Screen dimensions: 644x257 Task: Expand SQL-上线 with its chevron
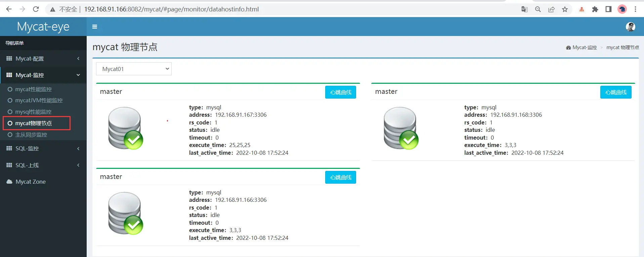78,165
